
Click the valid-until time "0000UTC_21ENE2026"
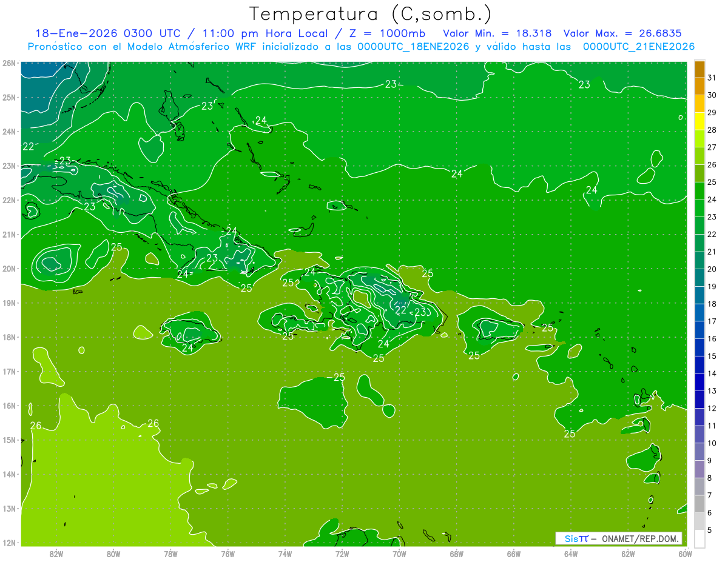639,47
